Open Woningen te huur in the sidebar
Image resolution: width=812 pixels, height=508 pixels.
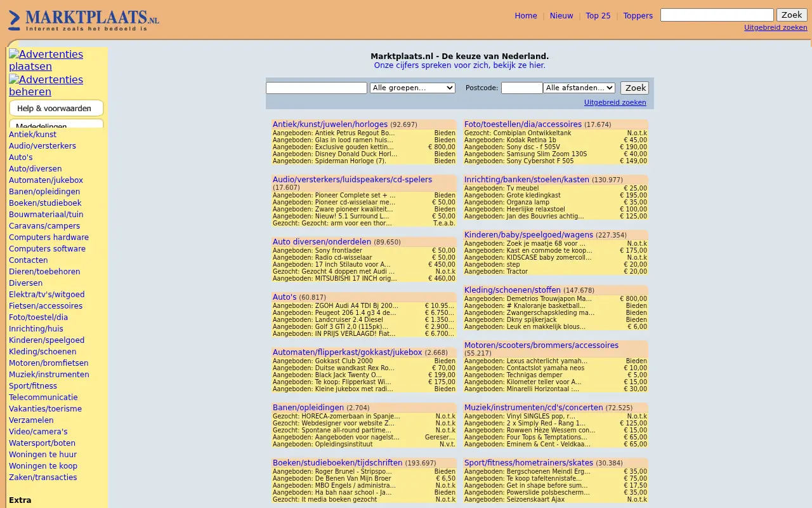(x=43, y=455)
